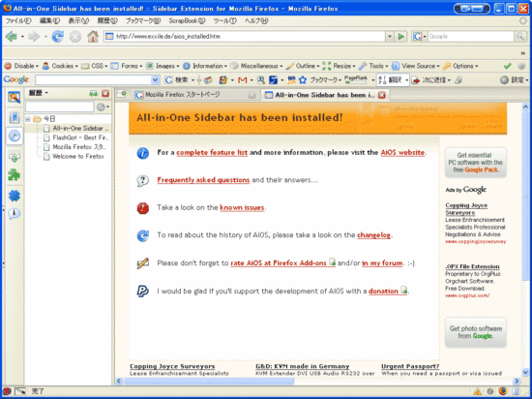Click the Firefox icon in status bar

pos(503,391)
